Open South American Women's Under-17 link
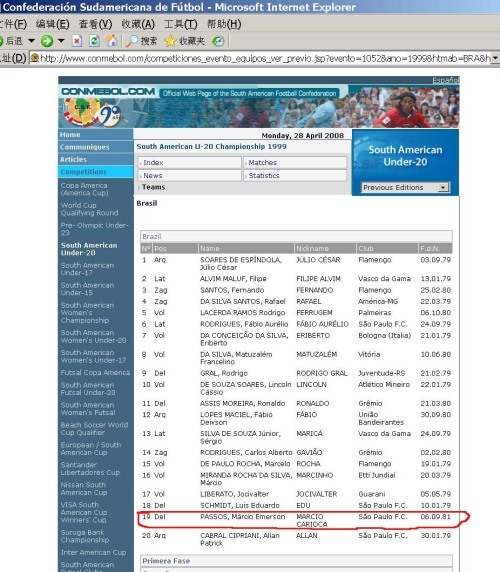The width and height of the screenshot is (500, 572). (93, 356)
